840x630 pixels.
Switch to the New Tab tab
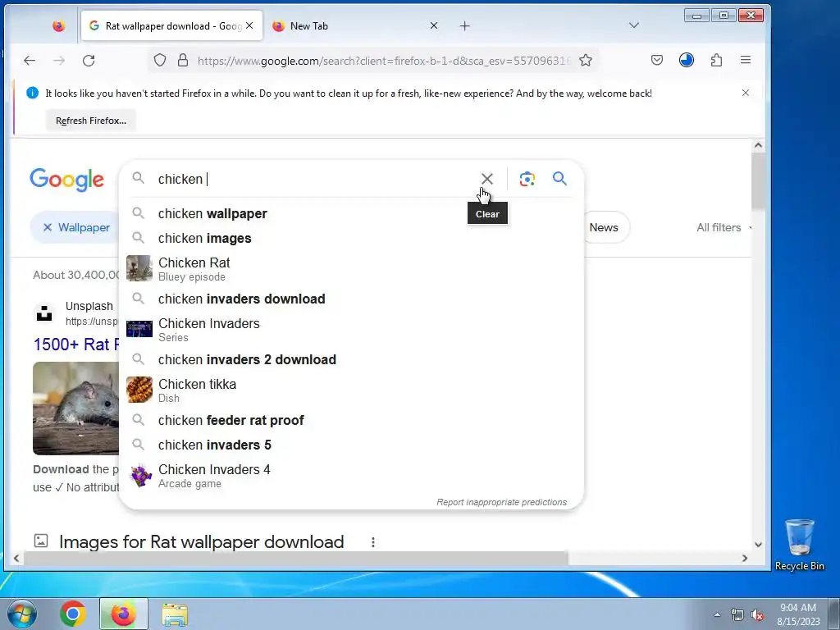tap(354, 25)
